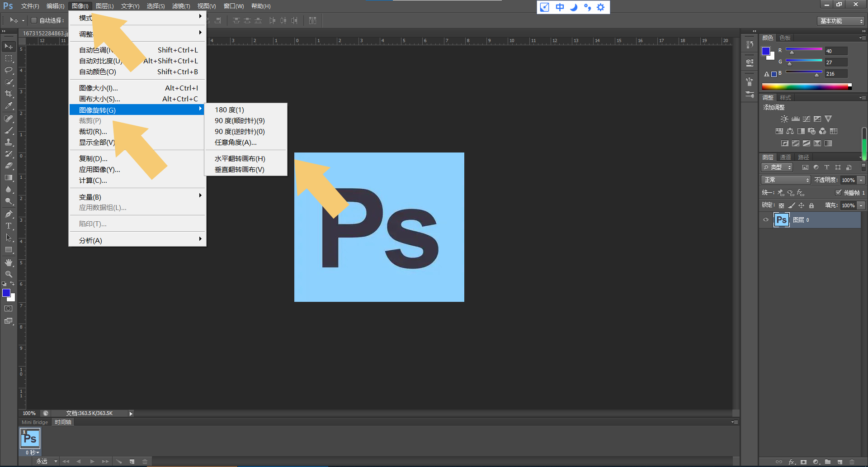
Task: Open the layer filter 类型 dropdown
Action: pos(778,167)
